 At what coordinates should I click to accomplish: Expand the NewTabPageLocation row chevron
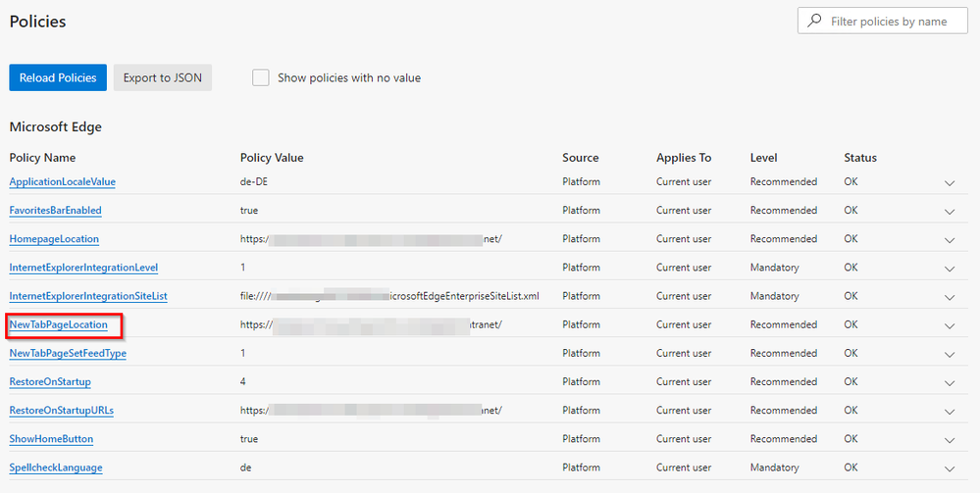(950, 326)
